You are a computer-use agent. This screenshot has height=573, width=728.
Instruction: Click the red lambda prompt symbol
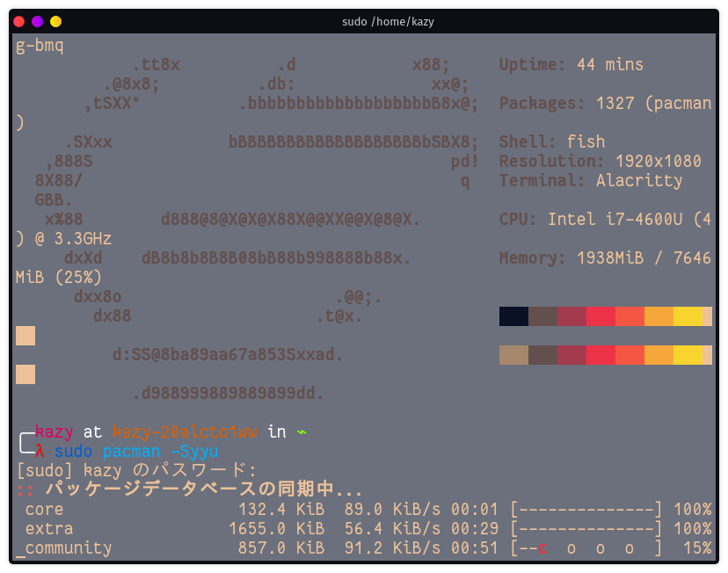point(40,452)
